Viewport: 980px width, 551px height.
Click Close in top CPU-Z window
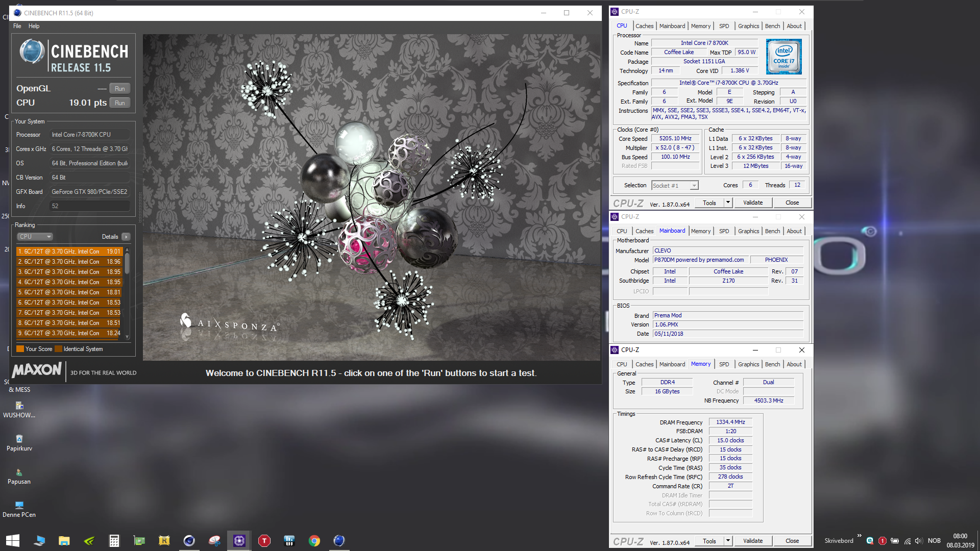(792, 203)
